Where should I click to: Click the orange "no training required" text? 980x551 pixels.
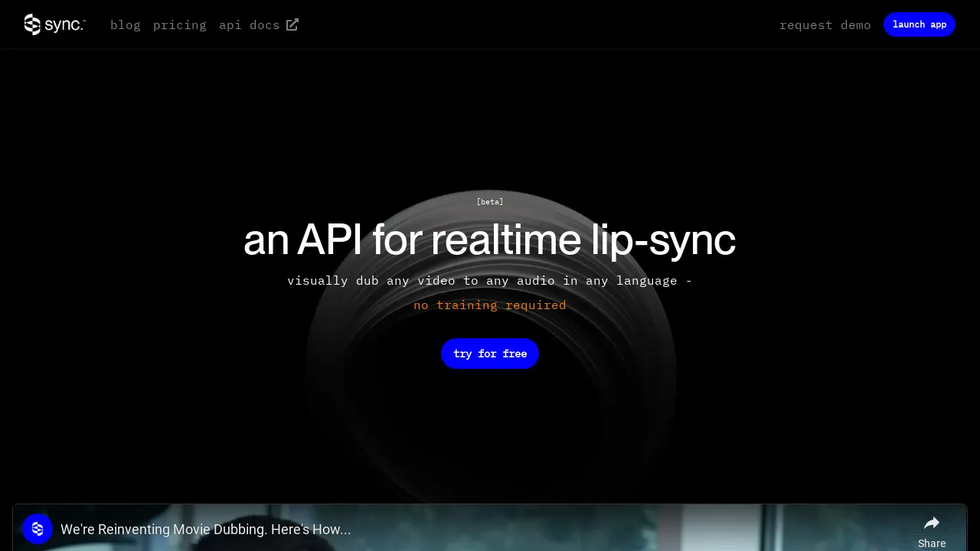(x=490, y=305)
